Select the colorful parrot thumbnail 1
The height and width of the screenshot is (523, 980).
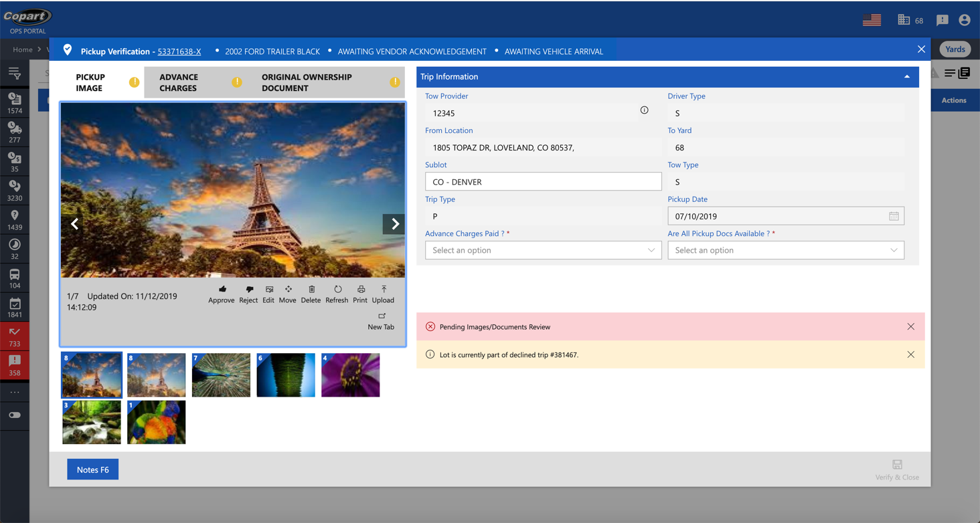pos(156,422)
